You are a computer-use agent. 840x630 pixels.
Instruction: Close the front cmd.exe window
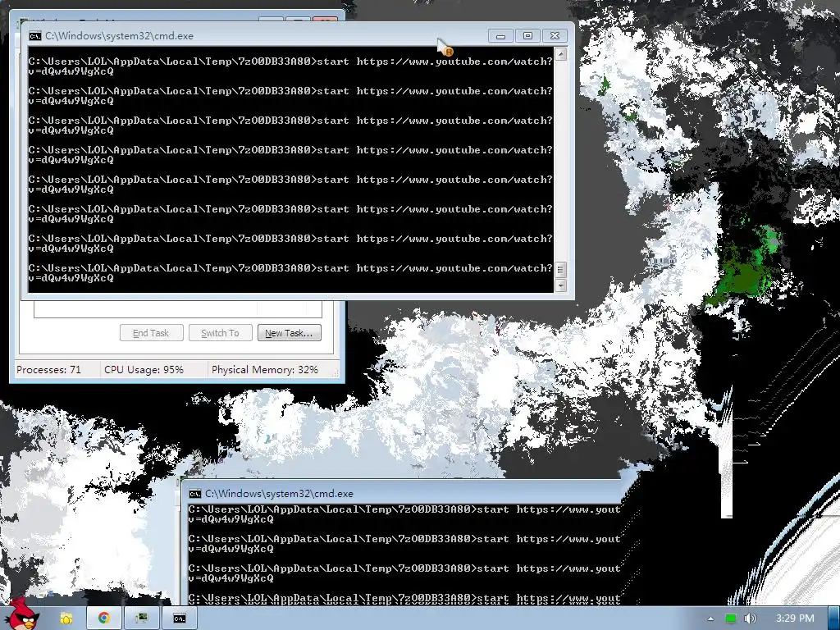pyautogui.click(x=555, y=36)
